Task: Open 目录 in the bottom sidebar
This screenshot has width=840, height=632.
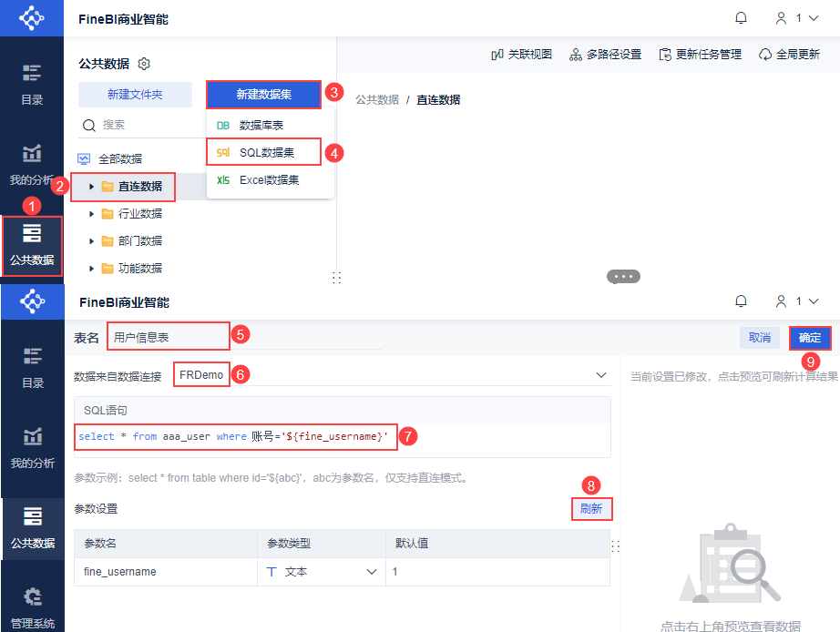Action: [33, 369]
